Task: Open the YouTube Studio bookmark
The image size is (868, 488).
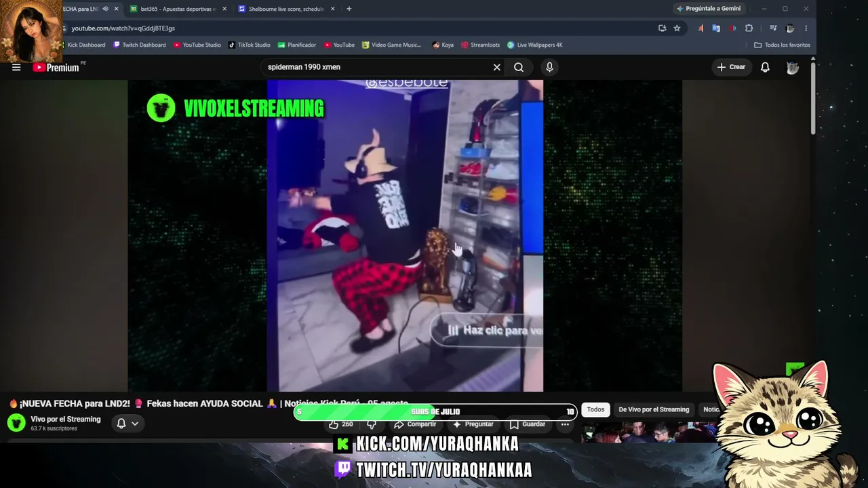Action: (197, 45)
